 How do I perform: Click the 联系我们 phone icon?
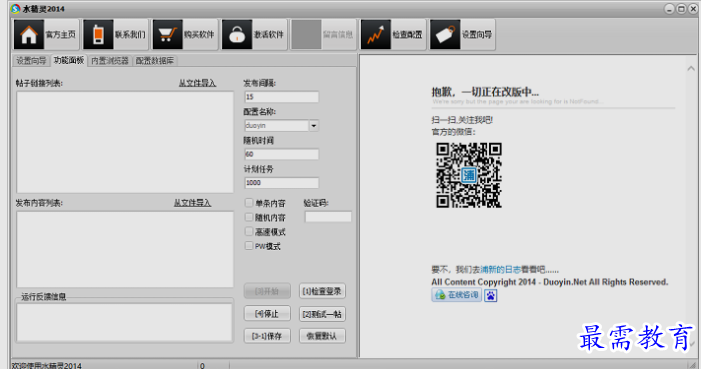pos(98,34)
